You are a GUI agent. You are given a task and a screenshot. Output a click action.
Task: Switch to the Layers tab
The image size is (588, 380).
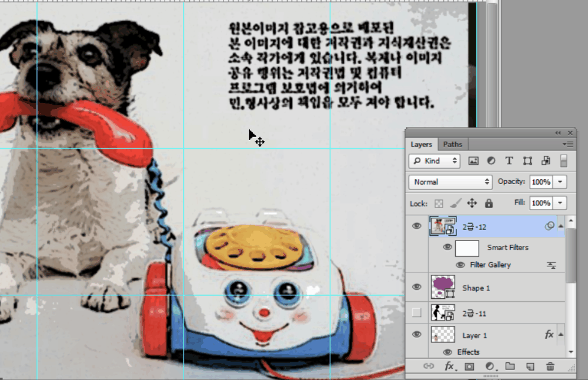[x=421, y=145]
